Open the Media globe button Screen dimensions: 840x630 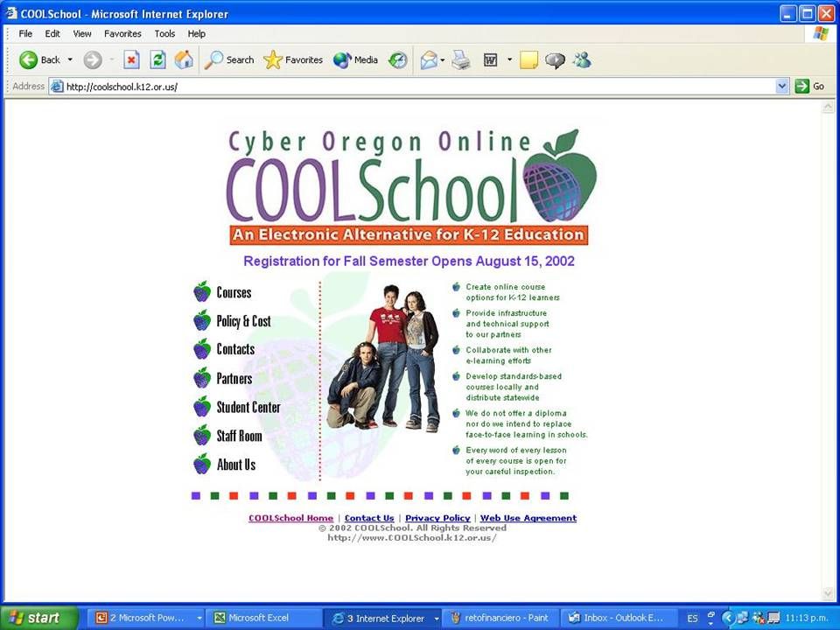pos(355,60)
